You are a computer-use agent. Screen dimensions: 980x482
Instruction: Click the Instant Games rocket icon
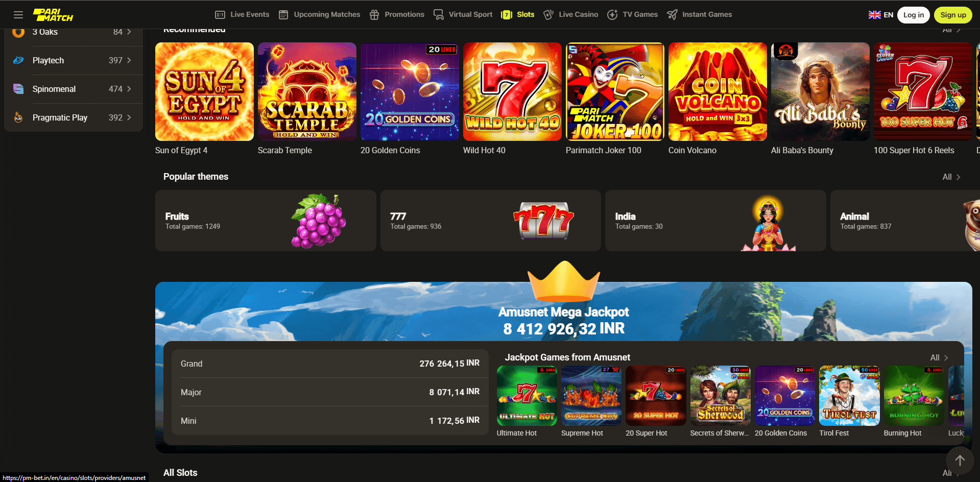click(x=672, y=15)
